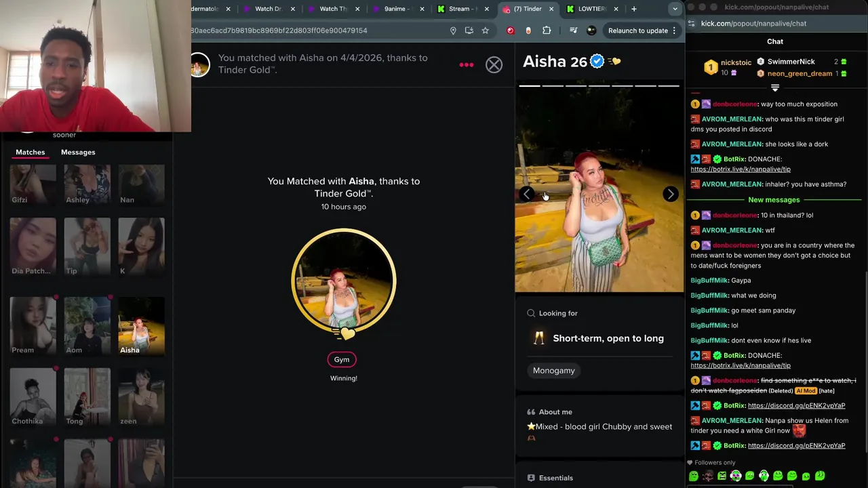Click the Looking for search icon

tap(531, 313)
